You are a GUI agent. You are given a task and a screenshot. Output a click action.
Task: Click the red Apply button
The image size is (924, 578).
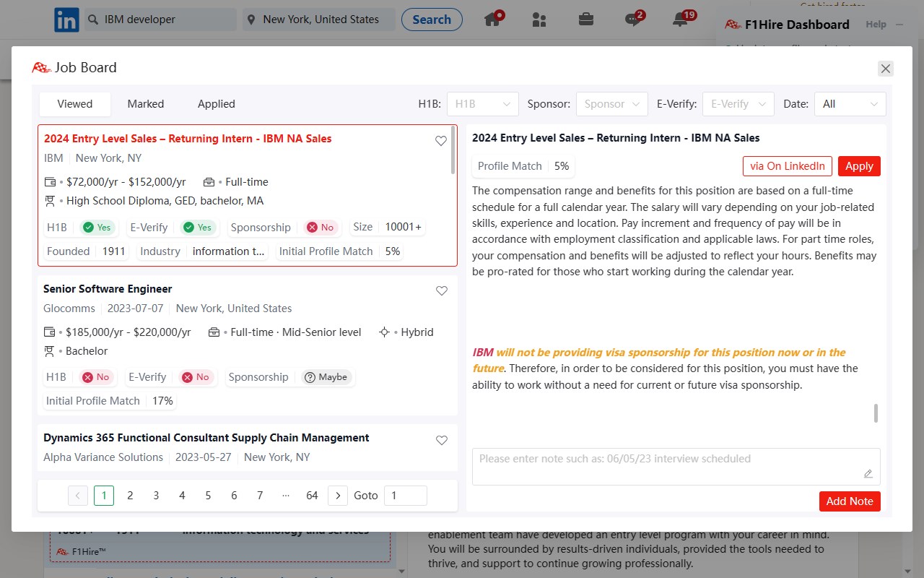pyautogui.click(x=859, y=166)
